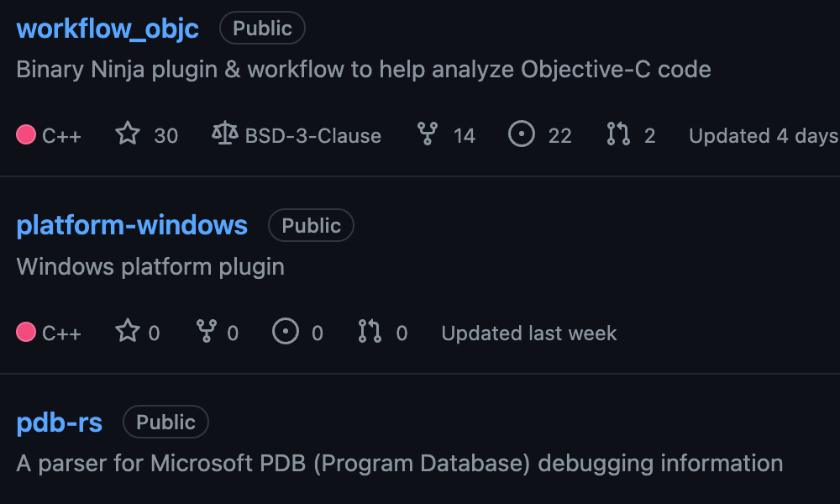
Task: Click the C++ language color dot for platform-windows
Action: pyautogui.click(x=26, y=332)
